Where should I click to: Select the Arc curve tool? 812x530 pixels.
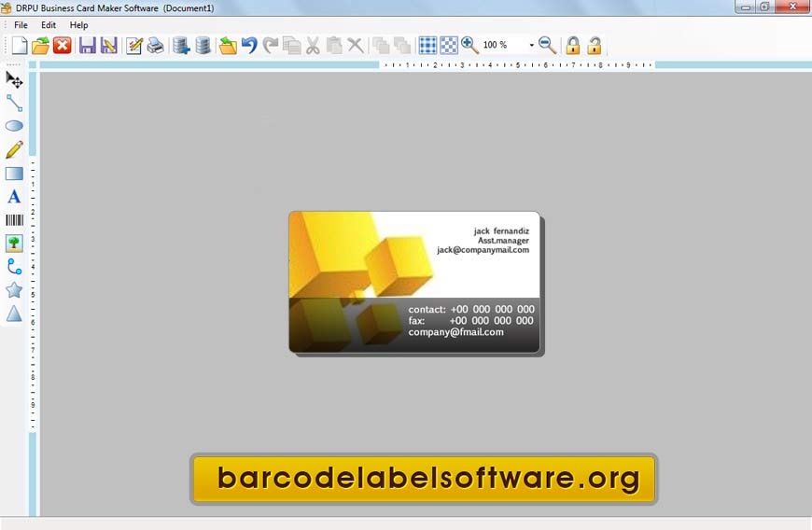(x=14, y=267)
